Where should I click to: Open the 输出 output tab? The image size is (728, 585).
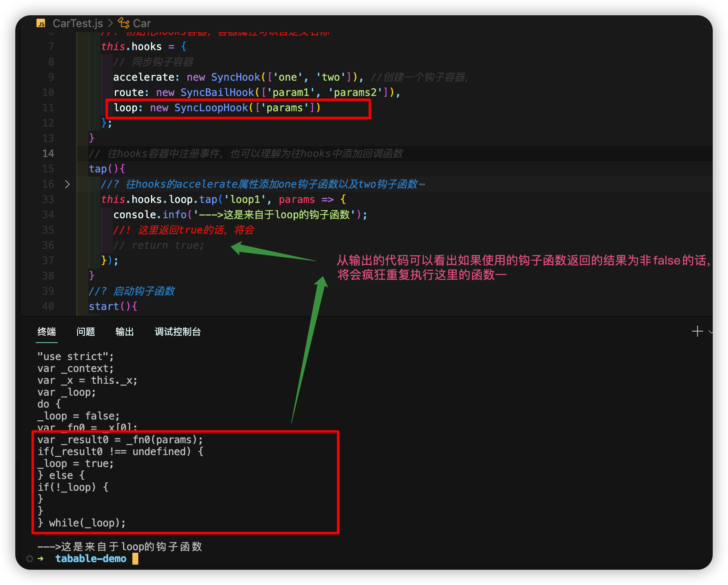coord(125,332)
